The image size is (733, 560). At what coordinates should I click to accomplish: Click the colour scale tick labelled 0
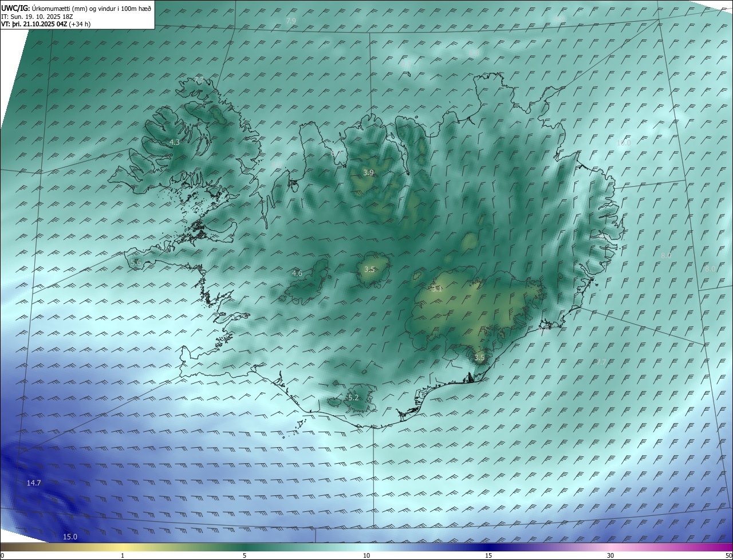point(2,555)
